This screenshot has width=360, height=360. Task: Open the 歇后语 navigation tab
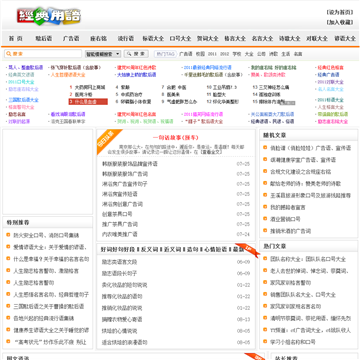point(44,38)
